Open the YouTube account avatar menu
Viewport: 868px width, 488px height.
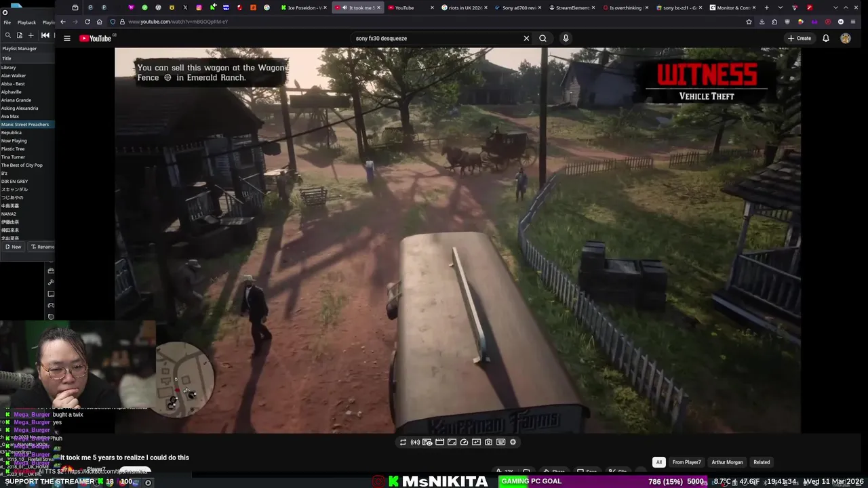point(846,38)
